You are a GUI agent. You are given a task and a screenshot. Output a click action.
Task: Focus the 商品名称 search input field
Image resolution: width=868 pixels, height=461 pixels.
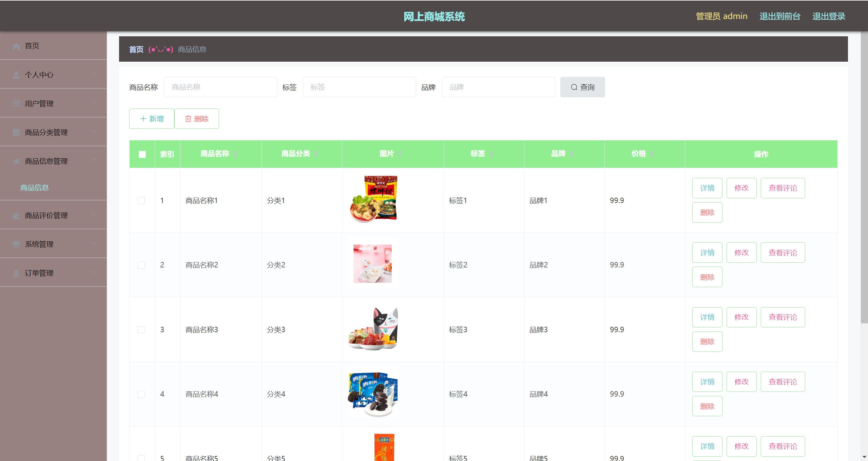point(220,87)
